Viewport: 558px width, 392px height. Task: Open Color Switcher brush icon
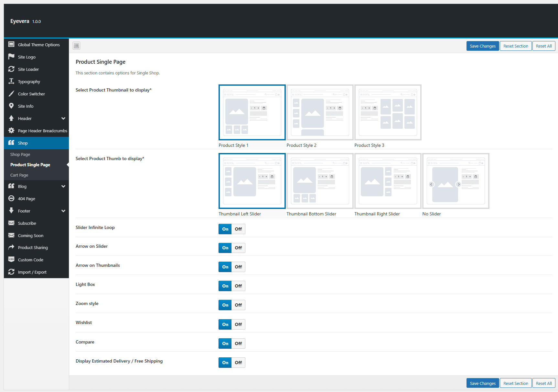point(11,93)
